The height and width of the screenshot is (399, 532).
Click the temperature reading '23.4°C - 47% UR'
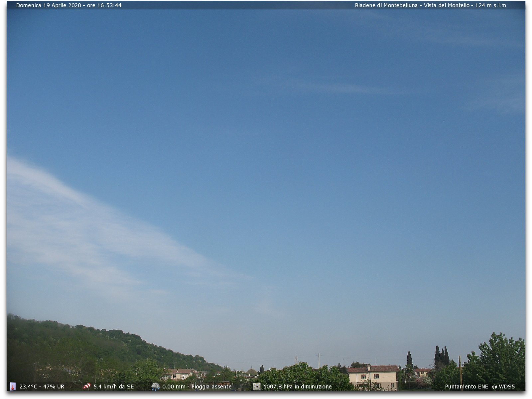[42, 386]
